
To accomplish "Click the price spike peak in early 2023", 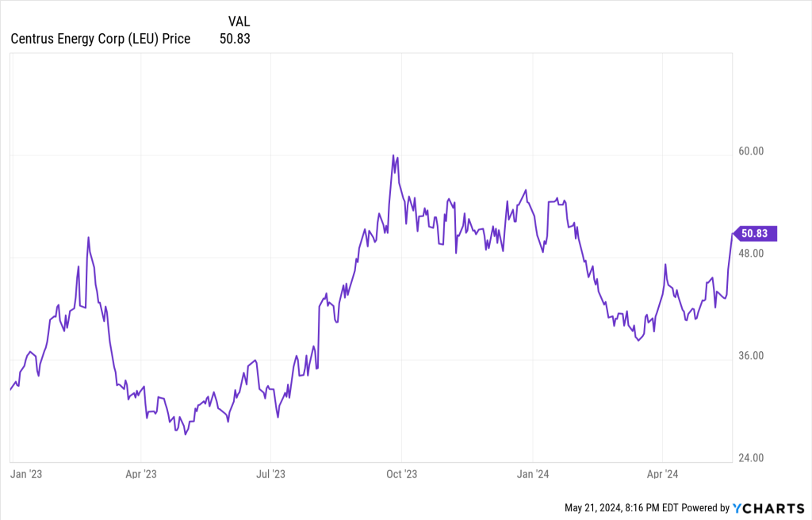I will [x=89, y=237].
